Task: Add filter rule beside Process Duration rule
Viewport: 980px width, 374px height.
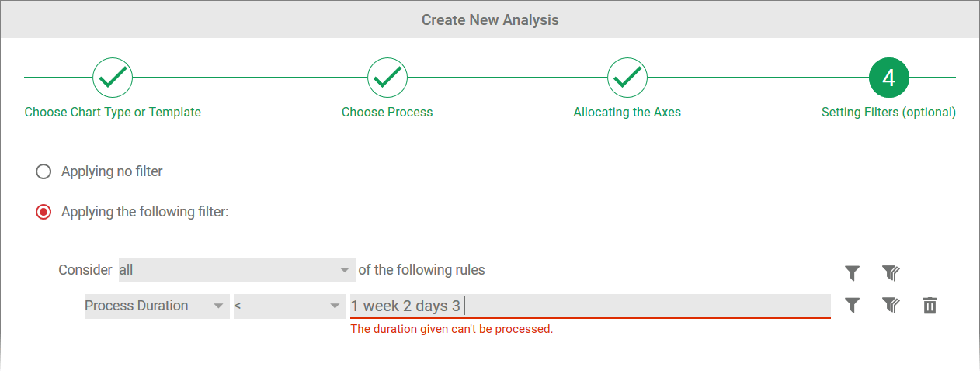Action: [852, 306]
